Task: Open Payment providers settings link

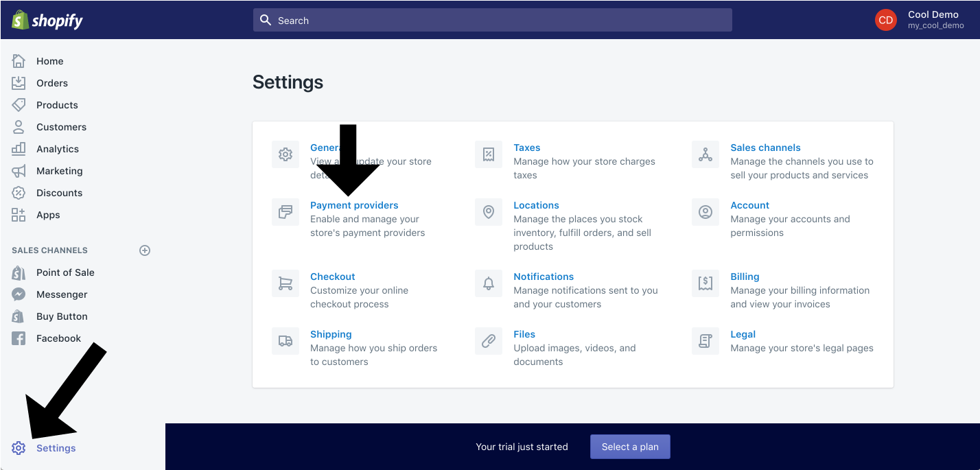Action: (354, 205)
